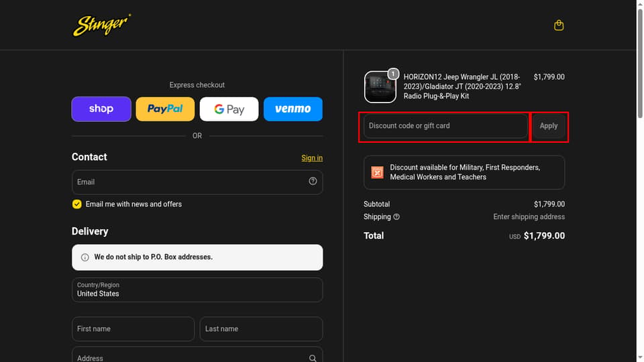Click the 'Enter shipping address' text
The image size is (644, 362).
(529, 217)
